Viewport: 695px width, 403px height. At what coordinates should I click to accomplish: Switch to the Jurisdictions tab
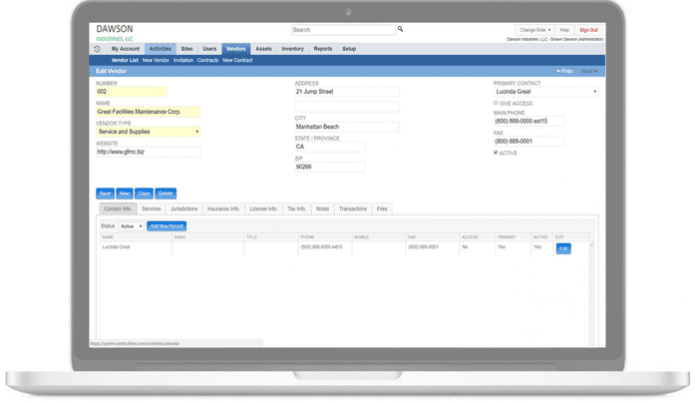184,209
